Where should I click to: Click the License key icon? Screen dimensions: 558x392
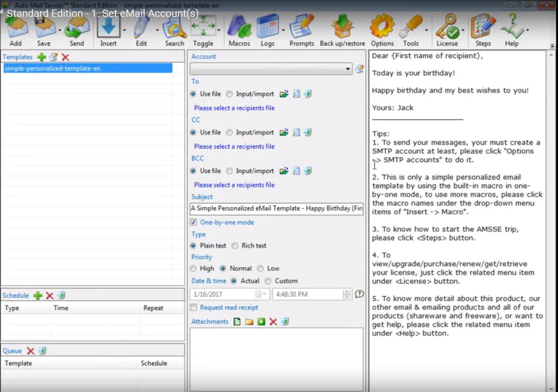[x=448, y=32]
